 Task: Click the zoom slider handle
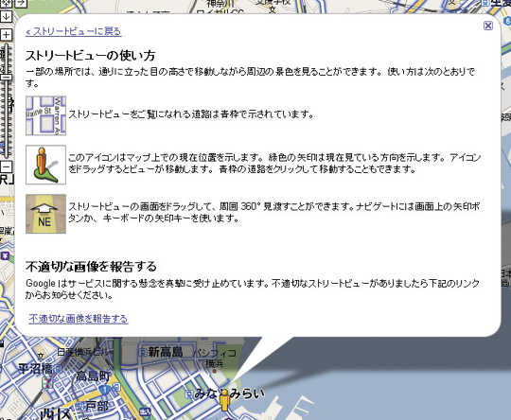point(6,77)
